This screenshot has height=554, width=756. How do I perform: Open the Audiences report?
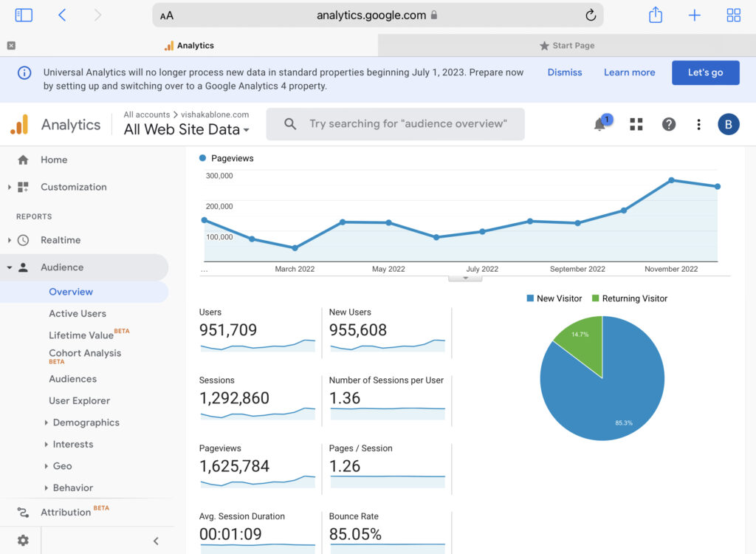(x=72, y=379)
